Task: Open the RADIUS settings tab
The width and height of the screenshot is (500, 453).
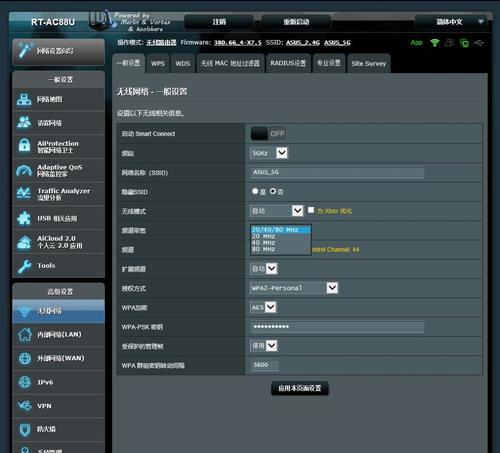Action: tap(288, 63)
